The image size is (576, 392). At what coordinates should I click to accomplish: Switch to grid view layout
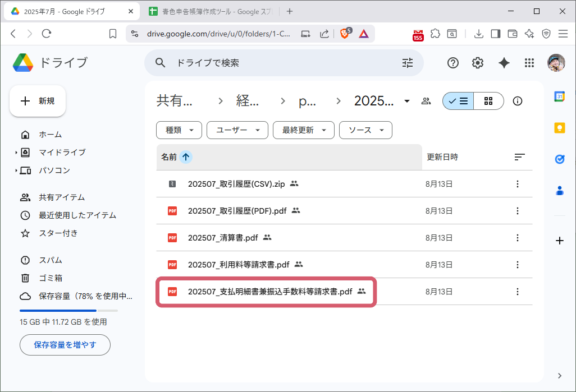(488, 101)
